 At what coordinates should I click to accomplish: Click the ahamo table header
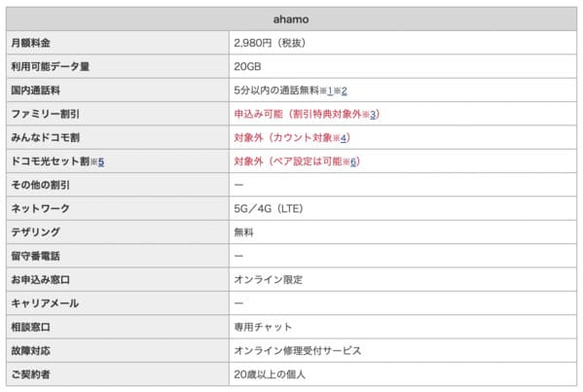[291, 18]
